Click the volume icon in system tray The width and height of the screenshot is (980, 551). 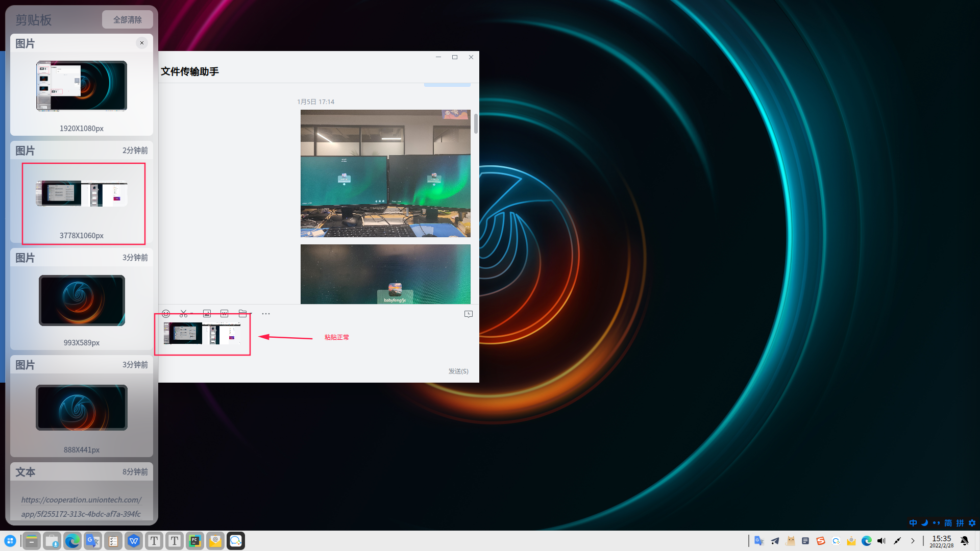click(x=881, y=541)
